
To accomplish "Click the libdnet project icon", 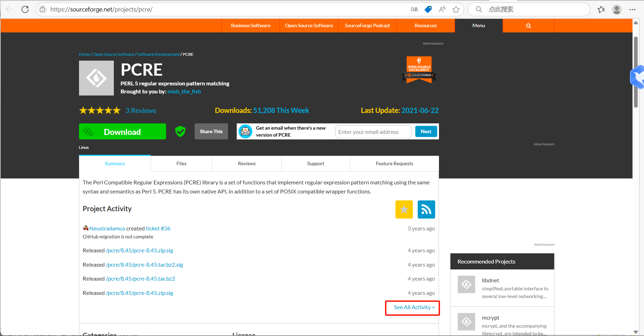I will [x=466, y=284].
